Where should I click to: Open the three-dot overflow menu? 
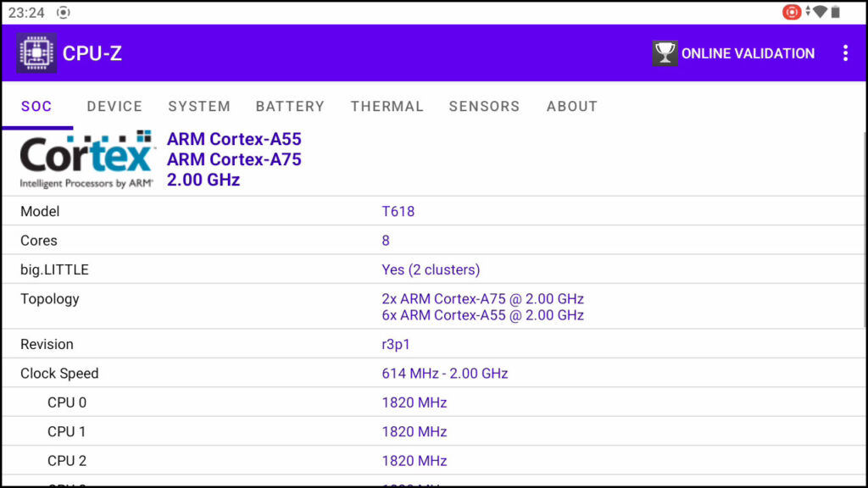[845, 53]
